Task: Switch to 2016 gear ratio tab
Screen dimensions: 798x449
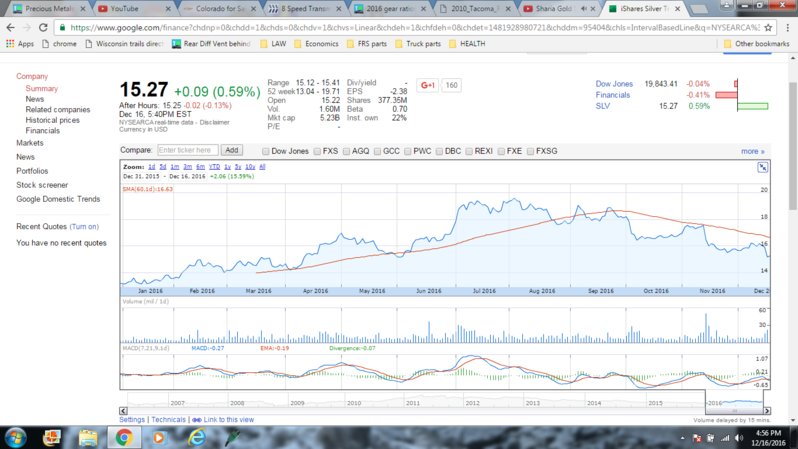Action: 388,9
